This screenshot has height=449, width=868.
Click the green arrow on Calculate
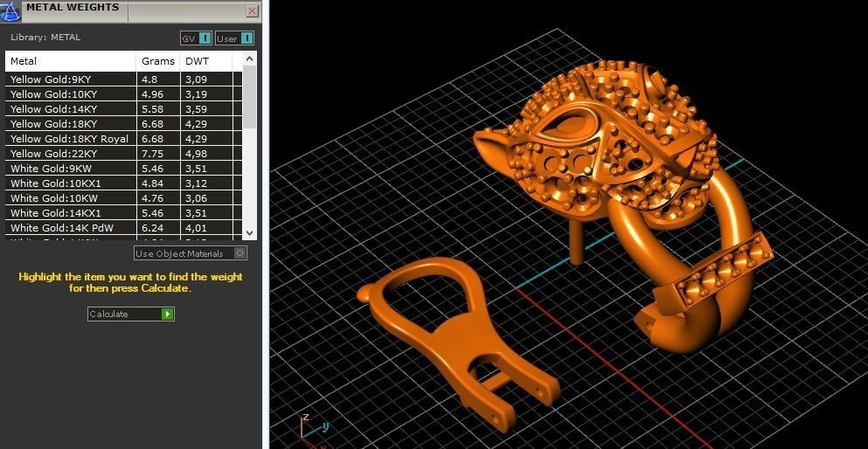(x=167, y=314)
